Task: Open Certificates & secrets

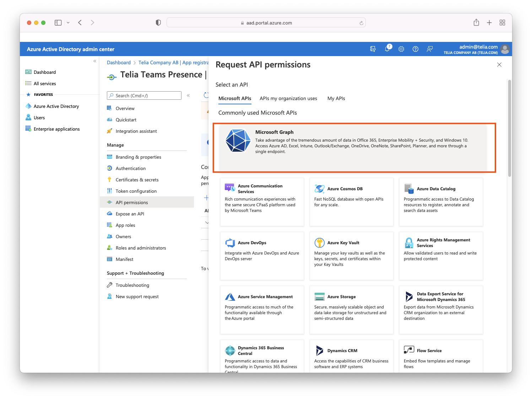Action: pyautogui.click(x=137, y=180)
